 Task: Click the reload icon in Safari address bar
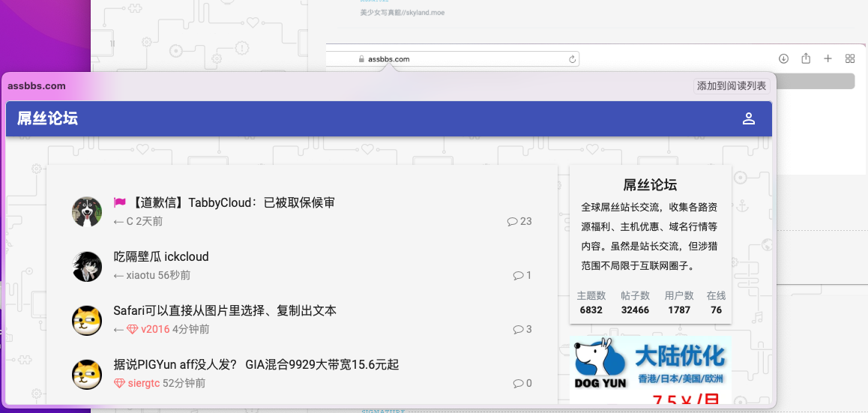coord(572,59)
